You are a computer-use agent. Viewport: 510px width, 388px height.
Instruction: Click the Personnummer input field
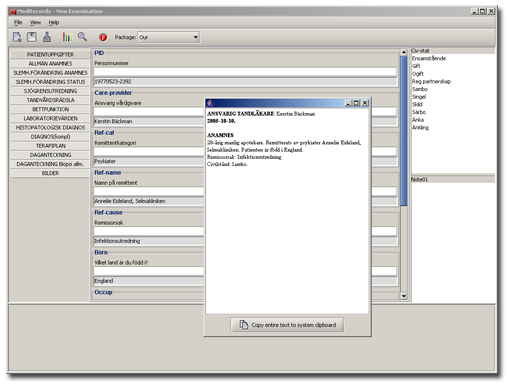pyautogui.click(x=245, y=72)
